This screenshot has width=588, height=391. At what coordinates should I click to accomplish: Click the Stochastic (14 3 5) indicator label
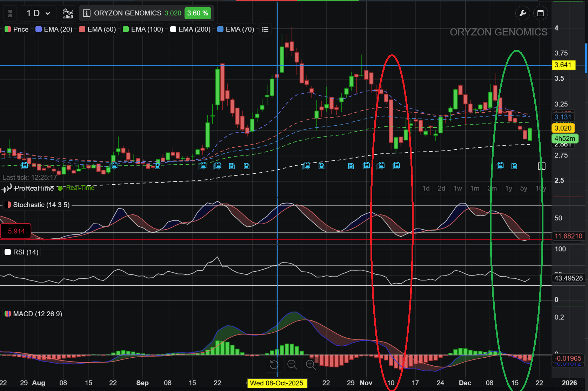(41, 205)
